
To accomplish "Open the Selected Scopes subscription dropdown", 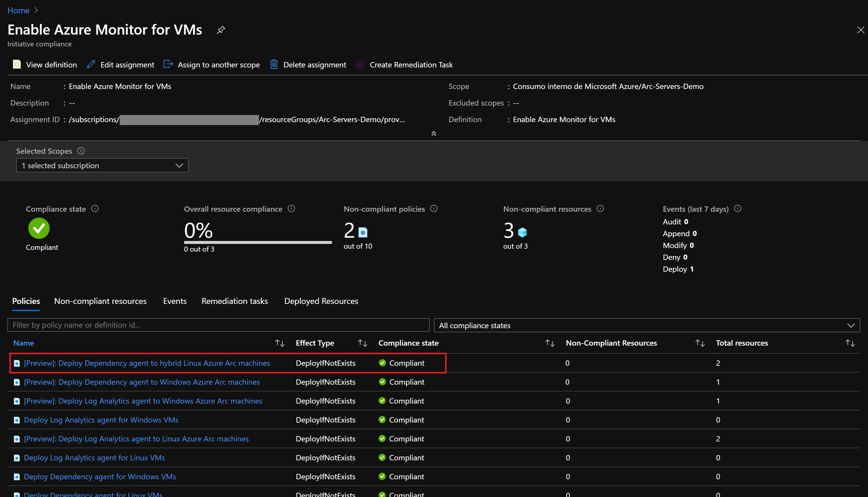I will pos(102,166).
